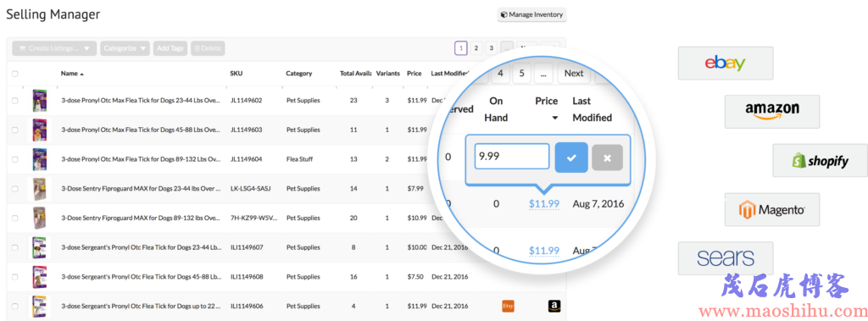The image size is (868, 321).
Task: Select the Shopify marketplace logo
Action: 820,161
